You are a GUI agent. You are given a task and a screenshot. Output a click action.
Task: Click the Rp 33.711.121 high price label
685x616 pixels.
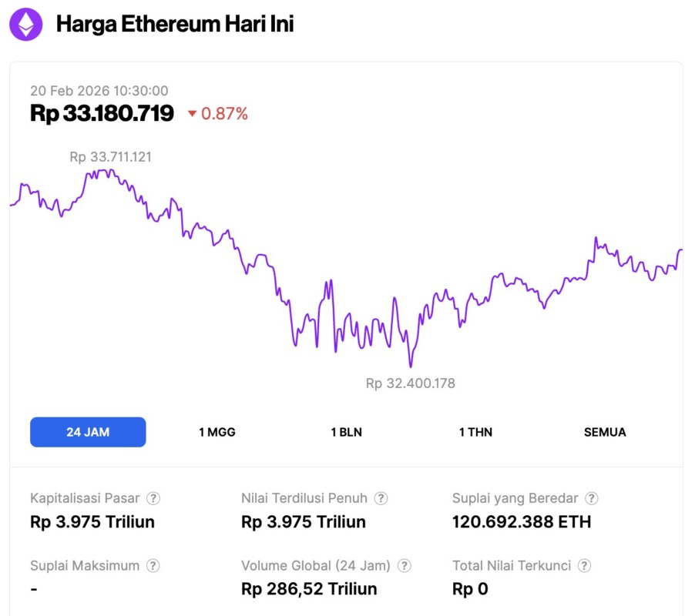coord(110,157)
